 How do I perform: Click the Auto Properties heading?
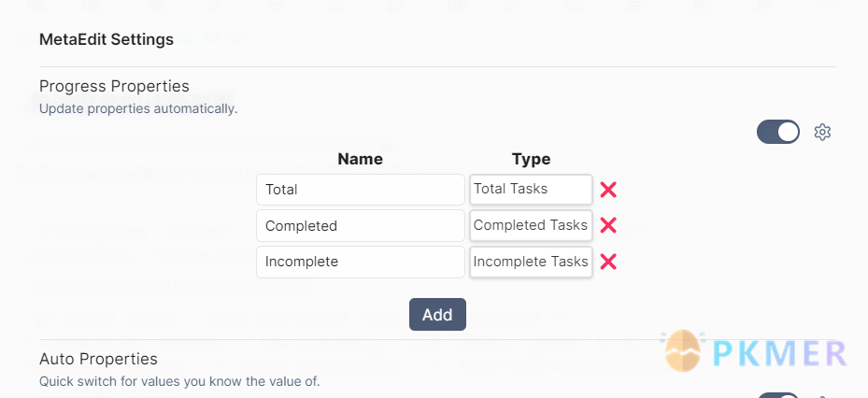[98, 360]
